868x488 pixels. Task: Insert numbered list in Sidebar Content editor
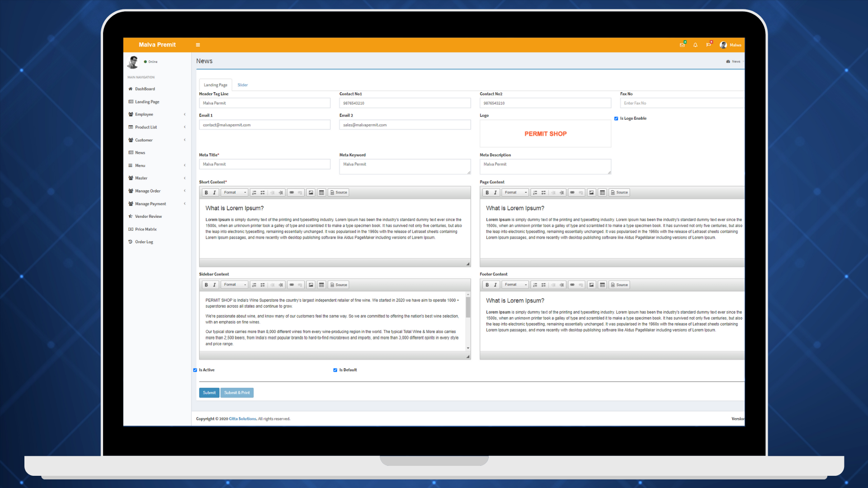pyautogui.click(x=255, y=285)
